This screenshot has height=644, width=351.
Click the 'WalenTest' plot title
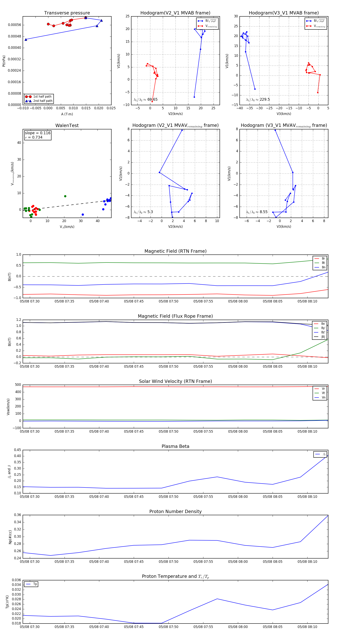[x=67, y=125]
